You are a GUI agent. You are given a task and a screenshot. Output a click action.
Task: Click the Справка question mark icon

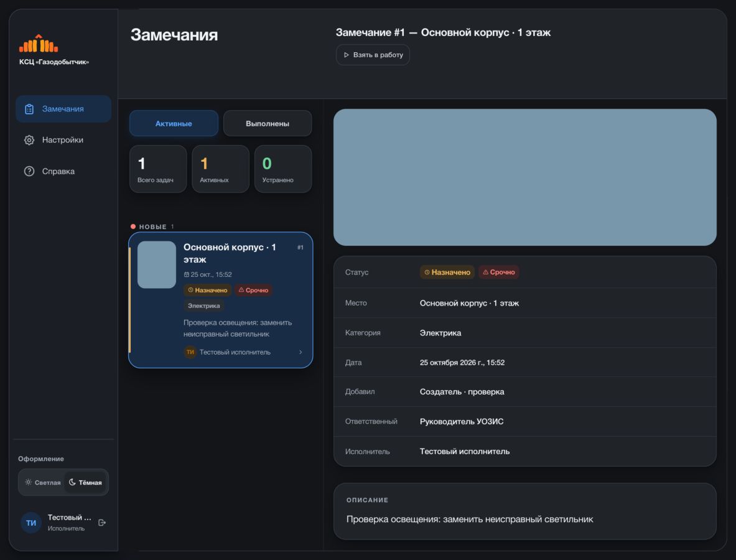click(x=29, y=171)
